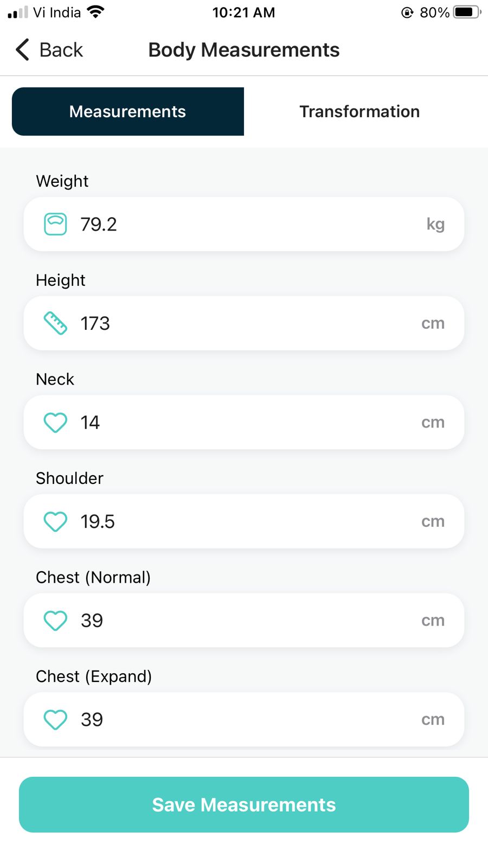Tap the ruler icon in Height field
488x868 pixels.
pyautogui.click(x=55, y=323)
